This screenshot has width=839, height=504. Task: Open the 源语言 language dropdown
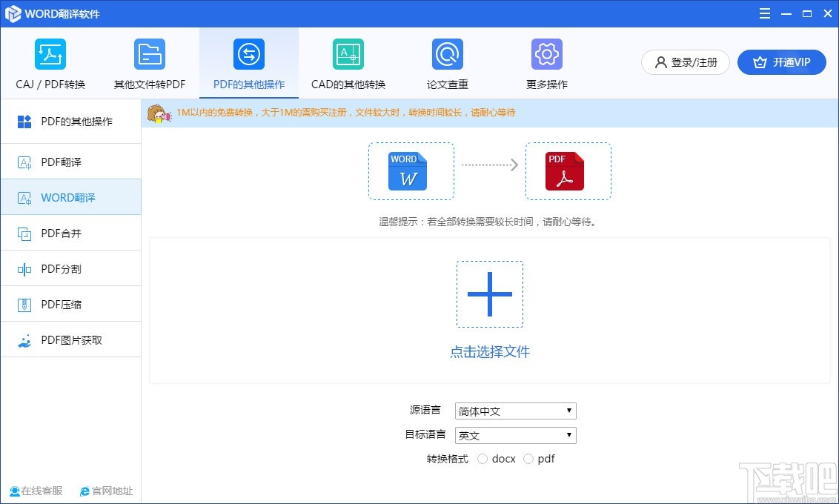click(515, 411)
